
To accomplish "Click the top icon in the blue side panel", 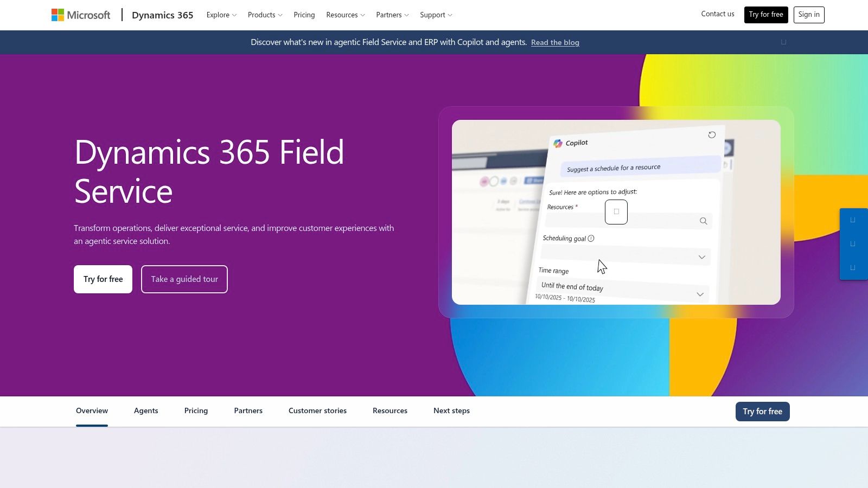I will click(x=853, y=220).
